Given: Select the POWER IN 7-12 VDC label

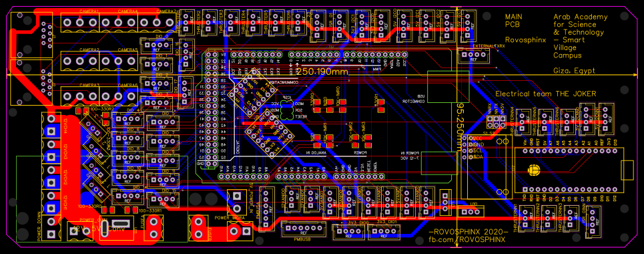Looking at the screenshot, I should point(410,155).
